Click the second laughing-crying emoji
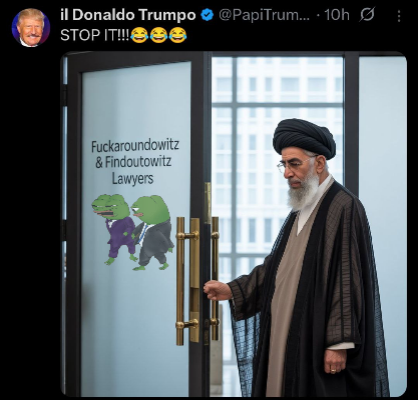The image size is (418, 400). pos(158,35)
